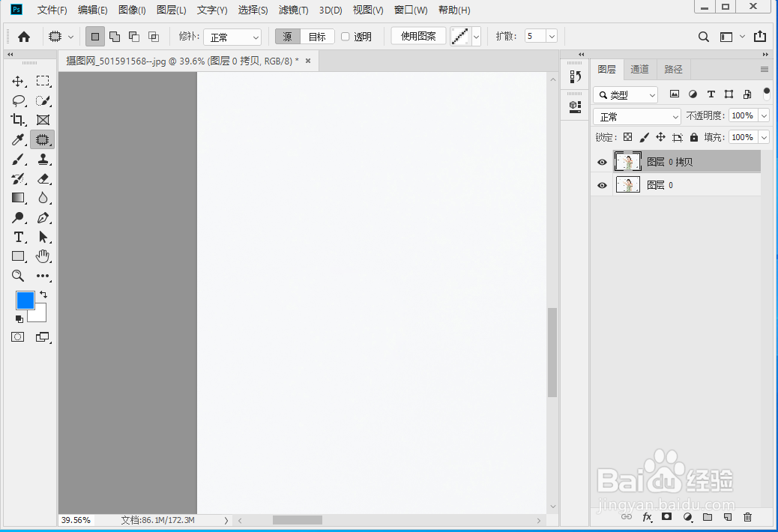Image resolution: width=778 pixels, height=532 pixels.
Task: Select the Eraser tool
Action: point(43,178)
